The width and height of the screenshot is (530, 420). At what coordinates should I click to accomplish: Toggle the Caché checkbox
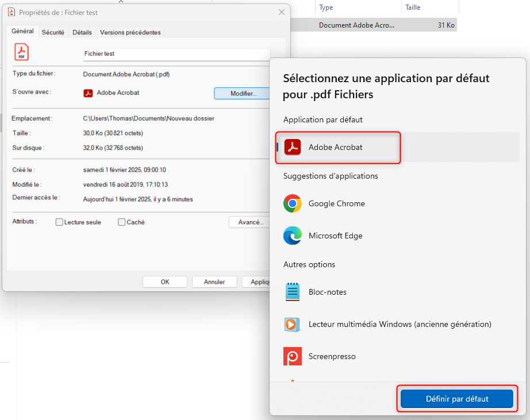coord(122,222)
